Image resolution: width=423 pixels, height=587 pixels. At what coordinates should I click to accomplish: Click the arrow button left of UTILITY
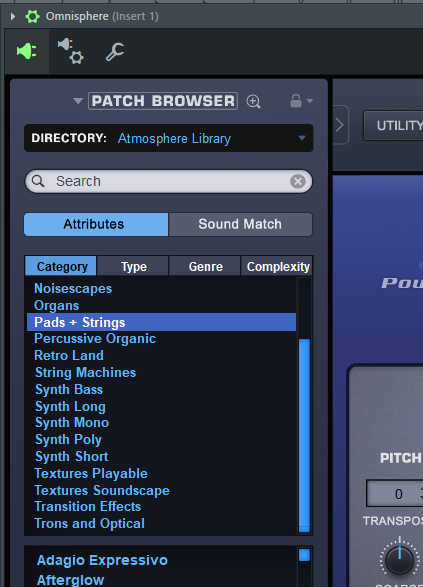pyautogui.click(x=340, y=125)
